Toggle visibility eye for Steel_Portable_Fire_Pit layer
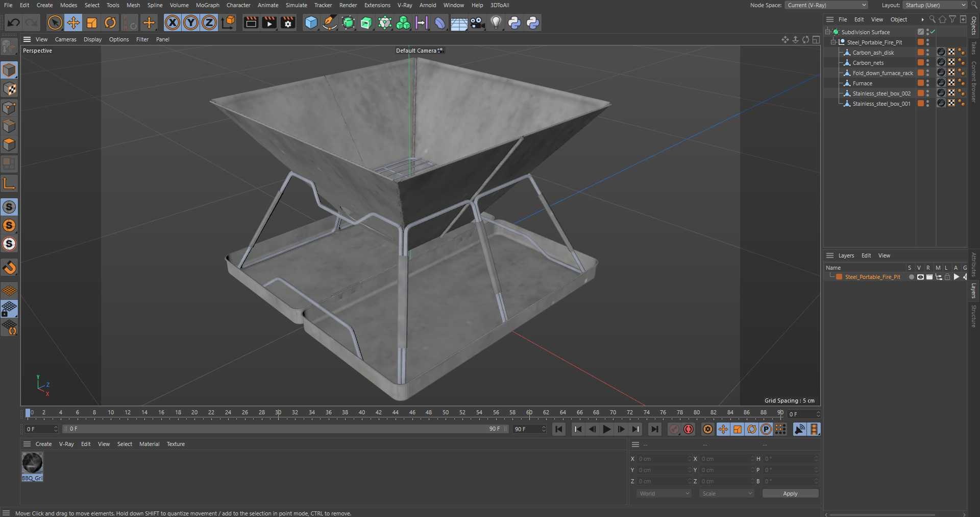Image resolution: width=980 pixels, height=517 pixels. [920, 277]
